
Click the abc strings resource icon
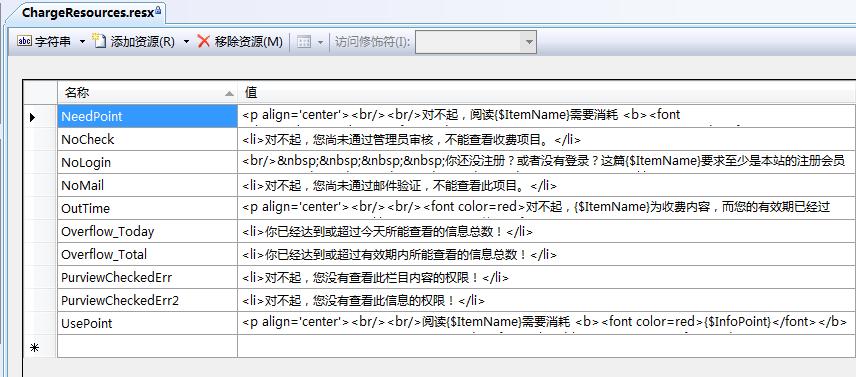(x=24, y=41)
